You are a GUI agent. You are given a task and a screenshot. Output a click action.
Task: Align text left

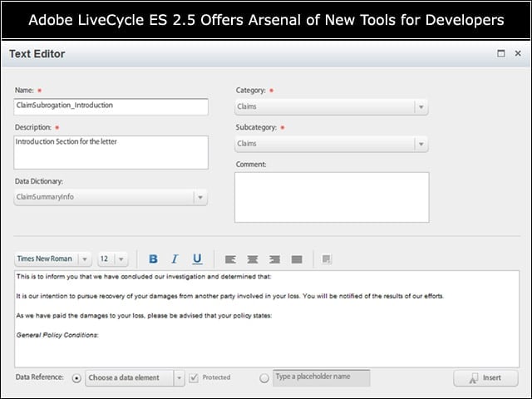pos(230,259)
